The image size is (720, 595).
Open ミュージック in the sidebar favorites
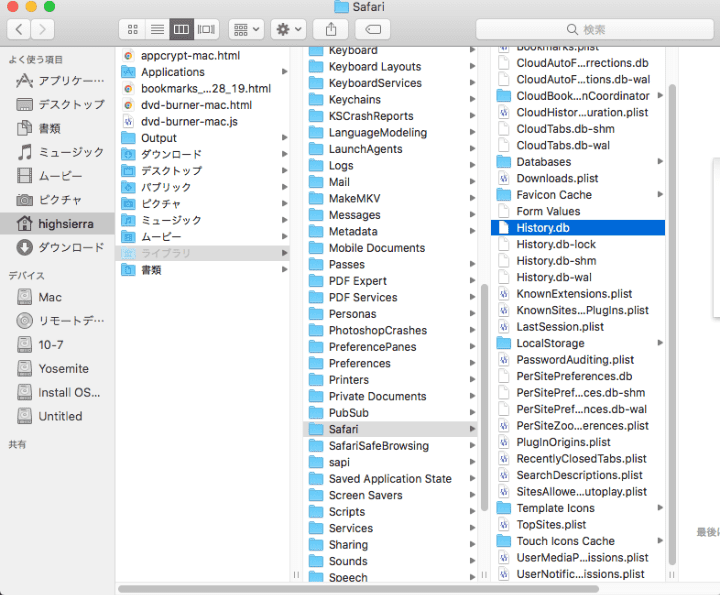click(57, 152)
